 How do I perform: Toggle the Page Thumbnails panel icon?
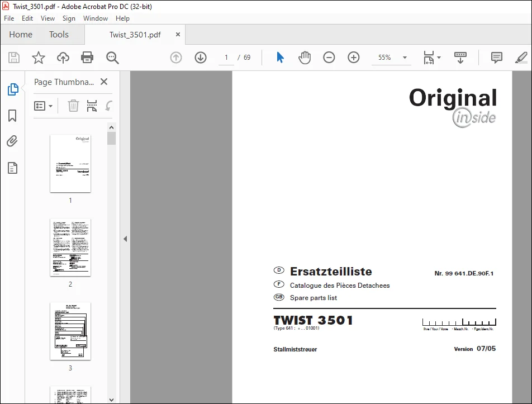pos(13,89)
